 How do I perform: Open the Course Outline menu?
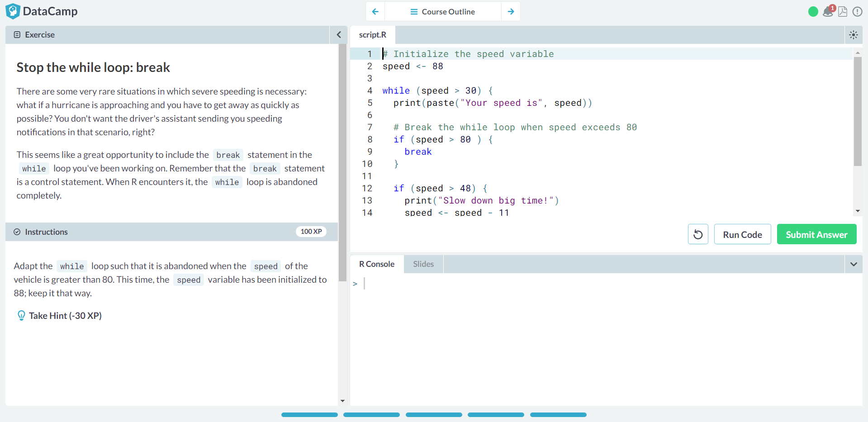(x=443, y=11)
